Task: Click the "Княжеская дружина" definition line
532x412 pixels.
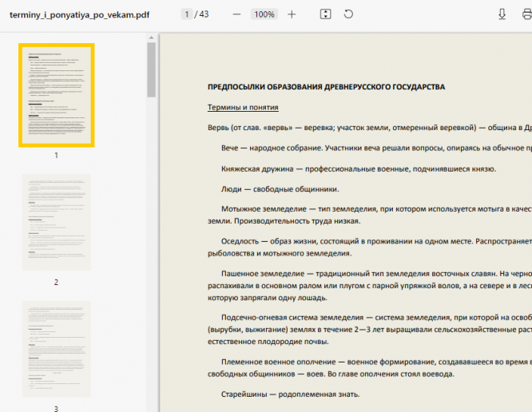Action: (x=358, y=168)
